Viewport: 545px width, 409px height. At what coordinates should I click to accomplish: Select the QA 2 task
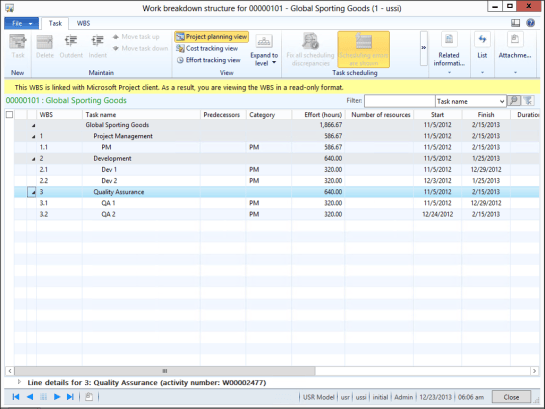[x=277, y=214]
